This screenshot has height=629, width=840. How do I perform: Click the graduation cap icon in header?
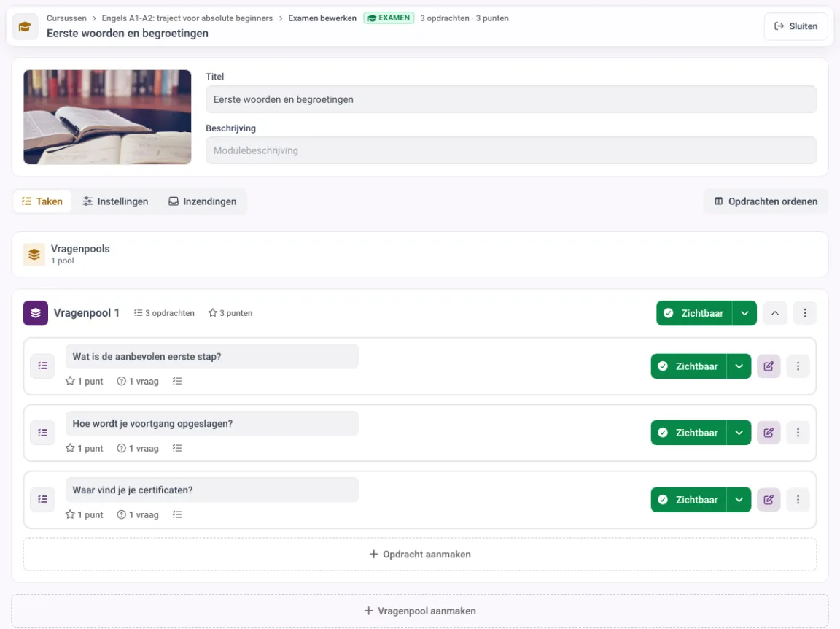click(25, 26)
